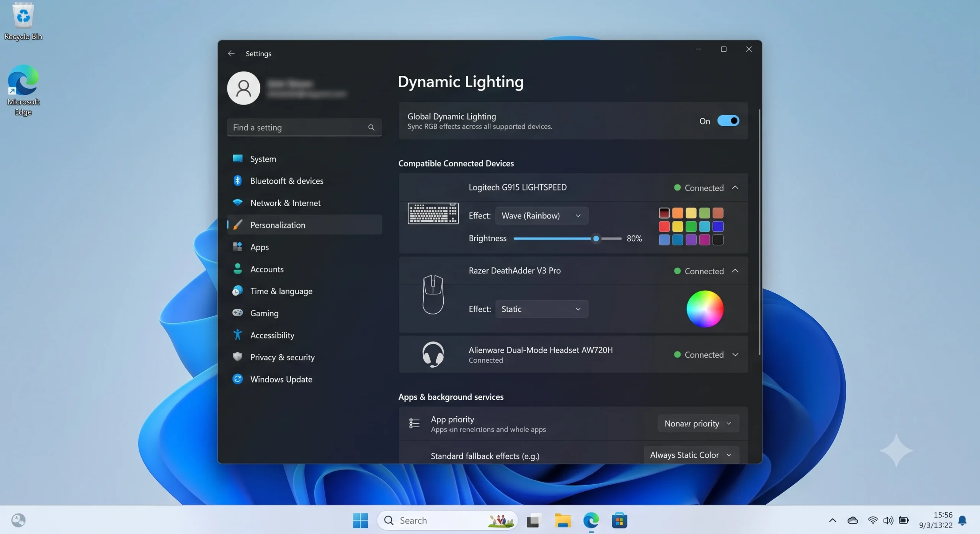
Task: Click Apps & background services heading
Action: [x=451, y=397]
